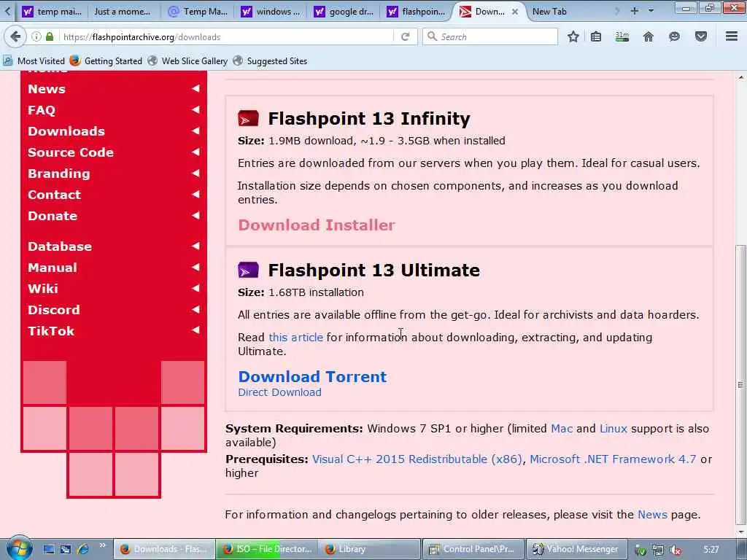This screenshot has height=560, width=747.
Task: Switch to Yahoo! Messenger taskbar window
Action: point(576,549)
